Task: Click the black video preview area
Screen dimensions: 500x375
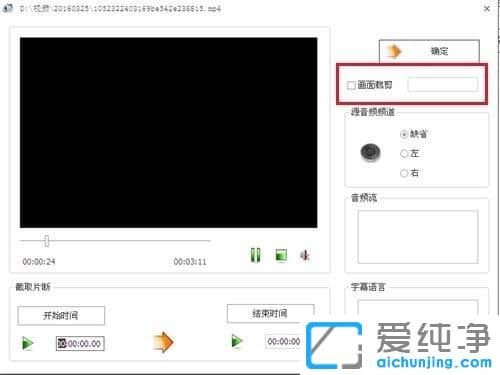Action: pos(168,133)
